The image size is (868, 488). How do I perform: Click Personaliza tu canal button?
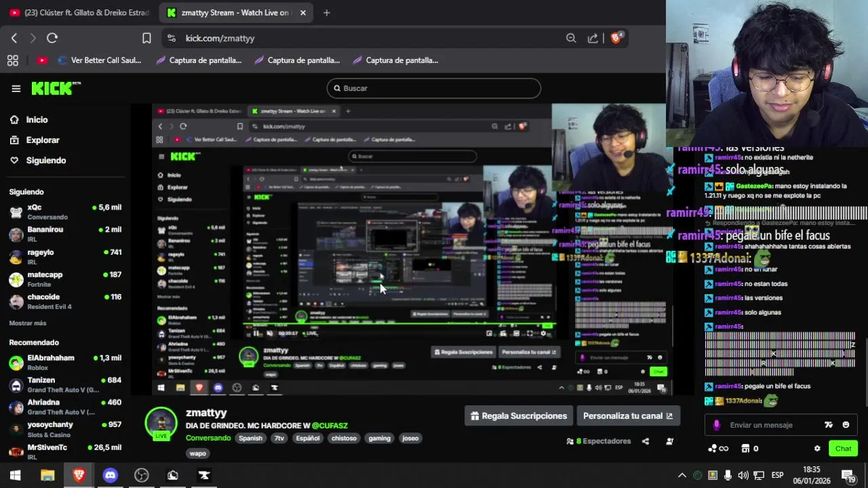click(628, 416)
